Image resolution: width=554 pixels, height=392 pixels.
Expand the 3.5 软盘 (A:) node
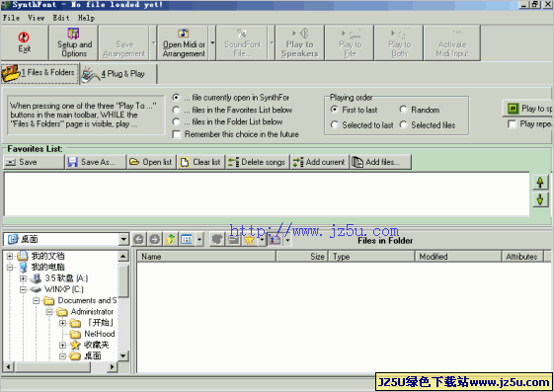[23, 278]
